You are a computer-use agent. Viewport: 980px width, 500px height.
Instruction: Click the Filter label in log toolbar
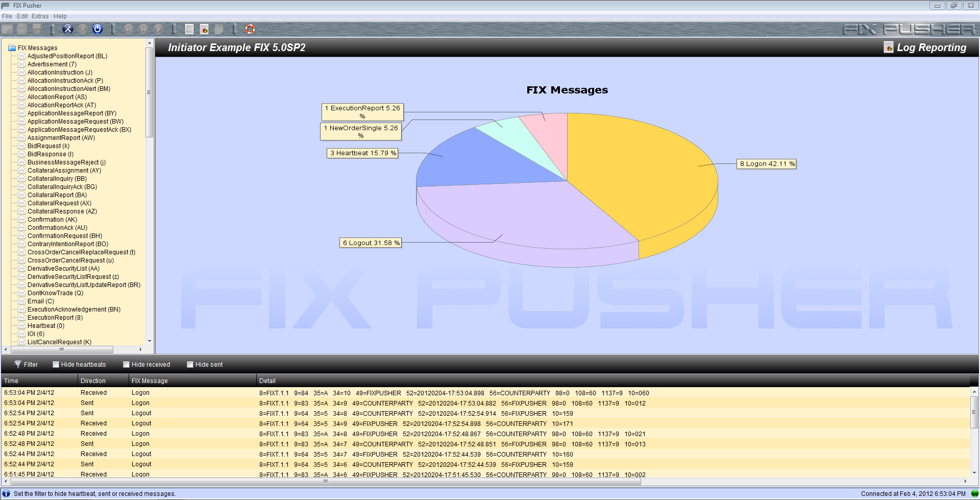[31, 365]
